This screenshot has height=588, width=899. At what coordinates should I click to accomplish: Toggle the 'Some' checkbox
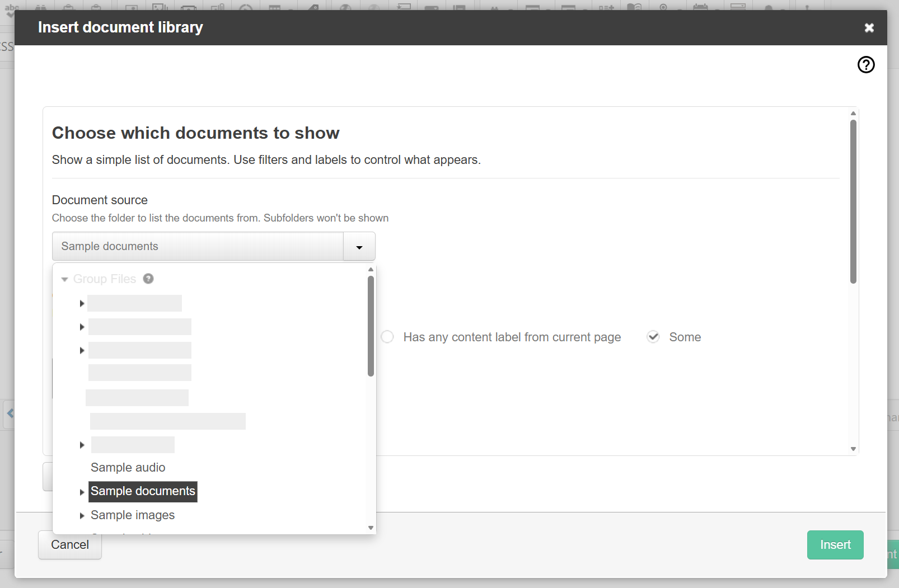[x=653, y=337]
